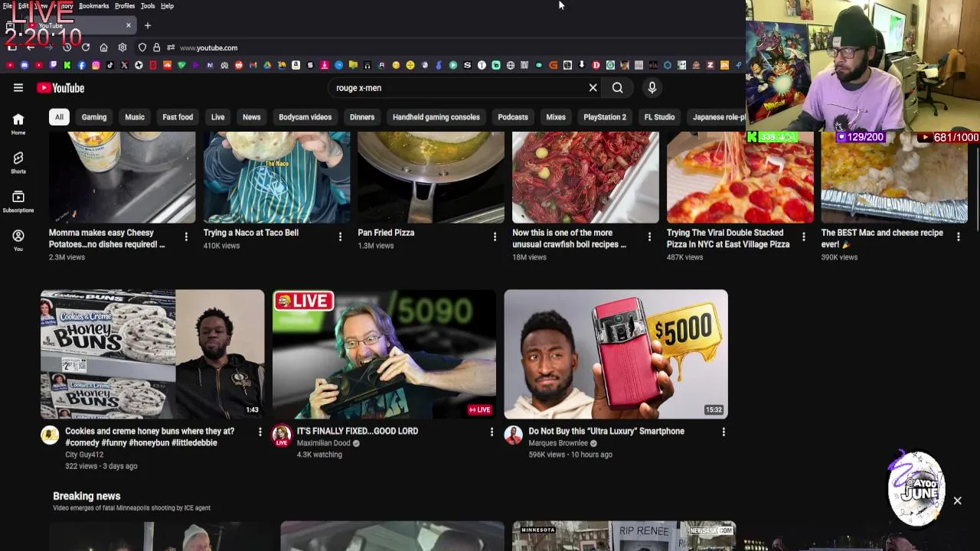Open the Gmail bookmark icon
980x551 pixels.
pos(253,65)
